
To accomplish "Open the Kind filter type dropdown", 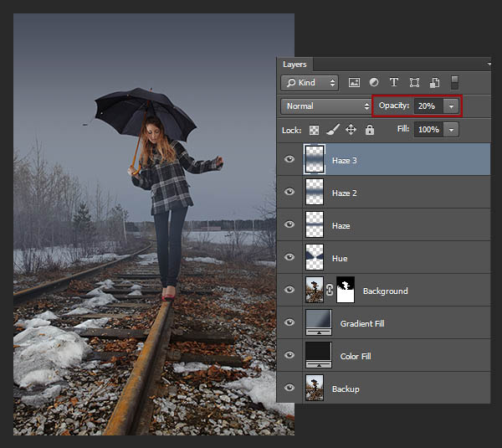I will point(310,83).
